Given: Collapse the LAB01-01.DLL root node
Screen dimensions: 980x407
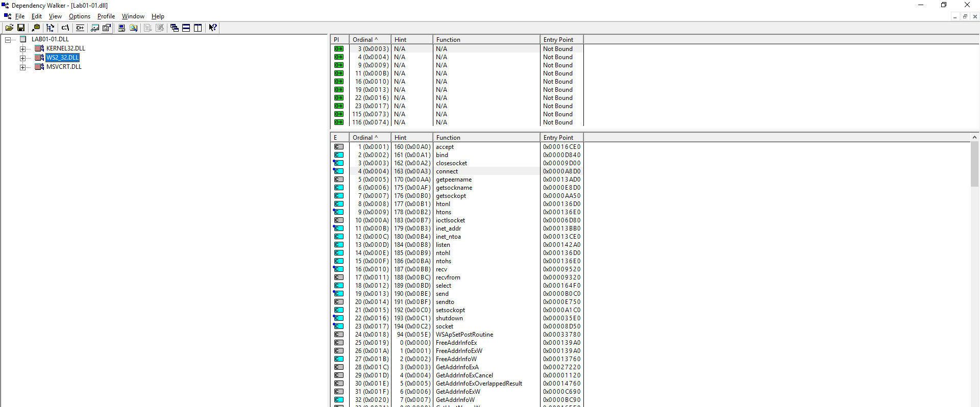Looking at the screenshot, I should (x=8, y=39).
